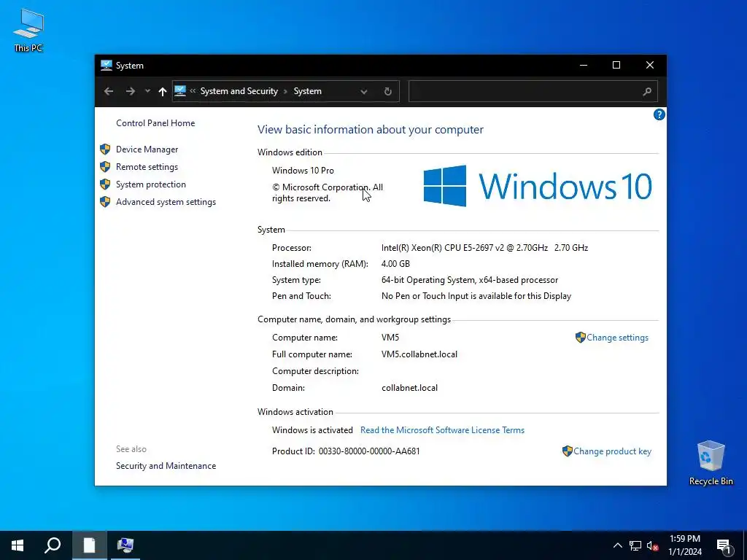Viewport: 747px width, 560px height.
Task: Open the recent locations dropdown arrow
Action: pyautogui.click(x=147, y=91)
